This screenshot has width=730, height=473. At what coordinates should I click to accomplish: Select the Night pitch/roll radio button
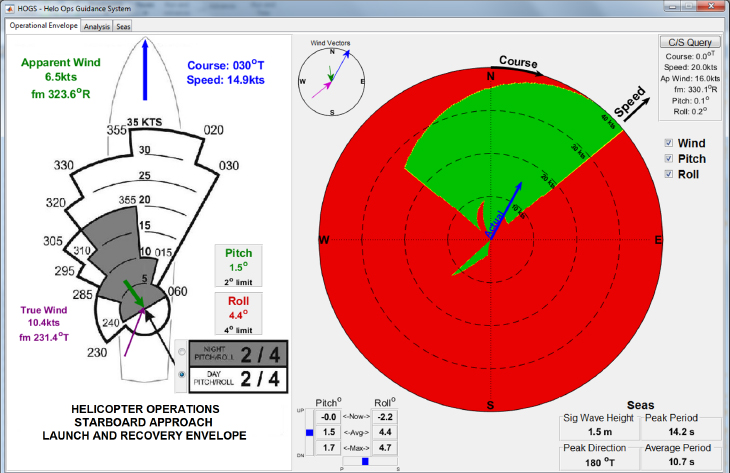pos(182,352)
